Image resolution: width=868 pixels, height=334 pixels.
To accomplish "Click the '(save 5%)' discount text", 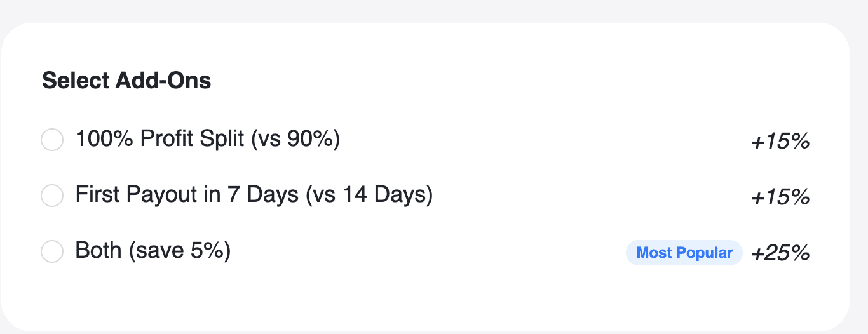I will pos(180,251).
